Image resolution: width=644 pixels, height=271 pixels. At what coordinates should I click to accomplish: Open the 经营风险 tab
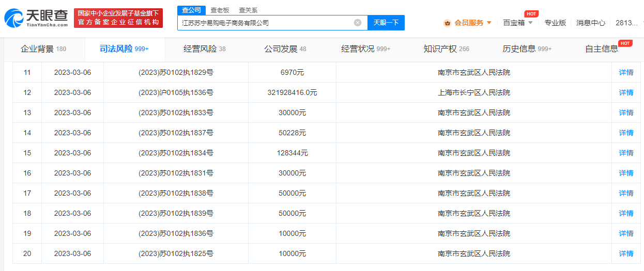(x=205, y=49)
